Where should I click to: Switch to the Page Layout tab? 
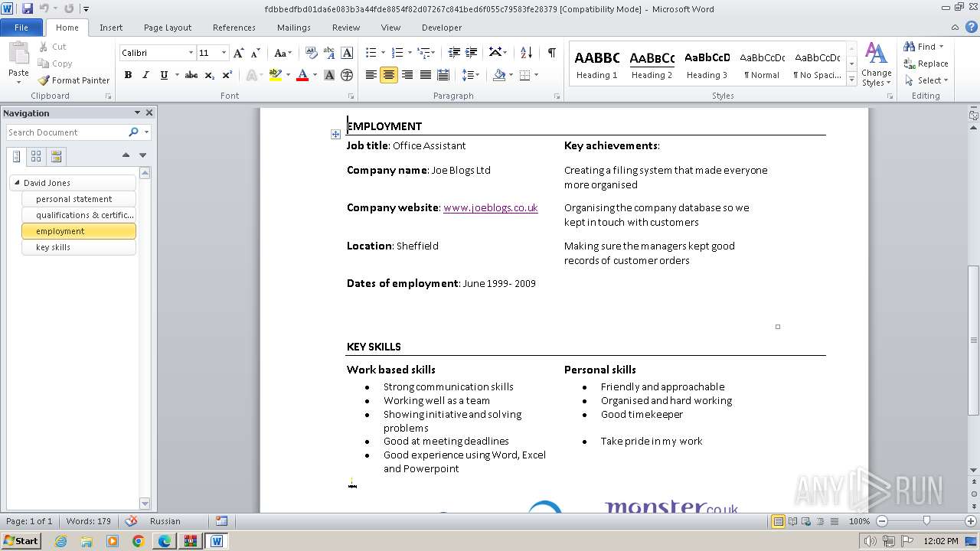pyautogui.click(x=168, y=28)
